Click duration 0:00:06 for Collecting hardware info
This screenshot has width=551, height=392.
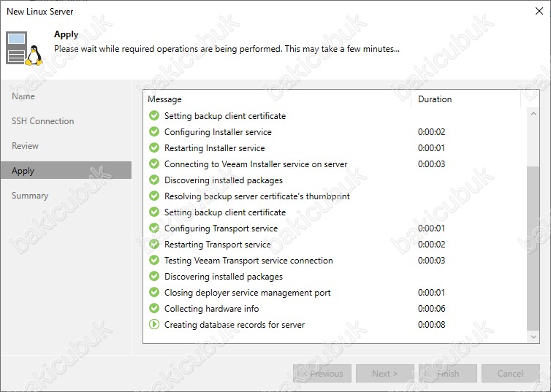[432, 309]
